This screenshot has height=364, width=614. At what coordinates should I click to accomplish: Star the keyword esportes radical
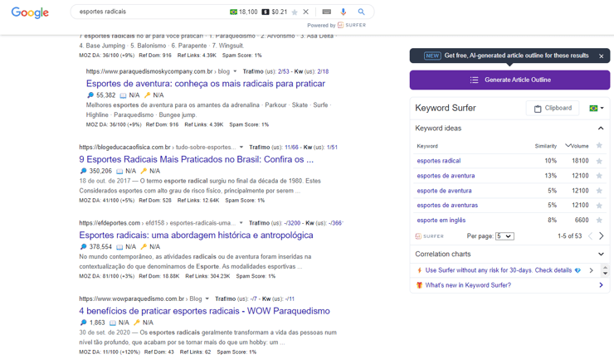[599, 161]
